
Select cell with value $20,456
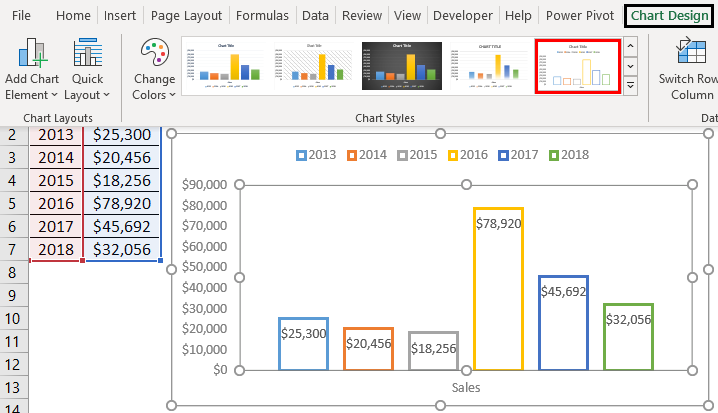tap(122, 158)
